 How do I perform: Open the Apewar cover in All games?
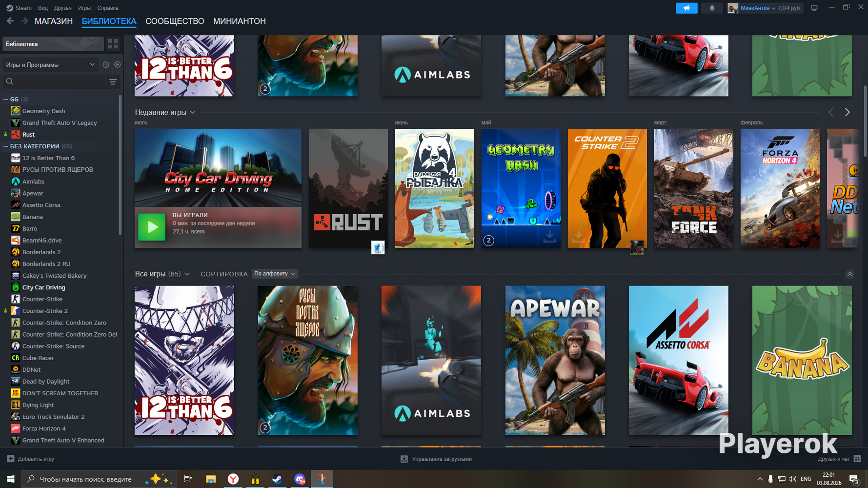[555, 361]
